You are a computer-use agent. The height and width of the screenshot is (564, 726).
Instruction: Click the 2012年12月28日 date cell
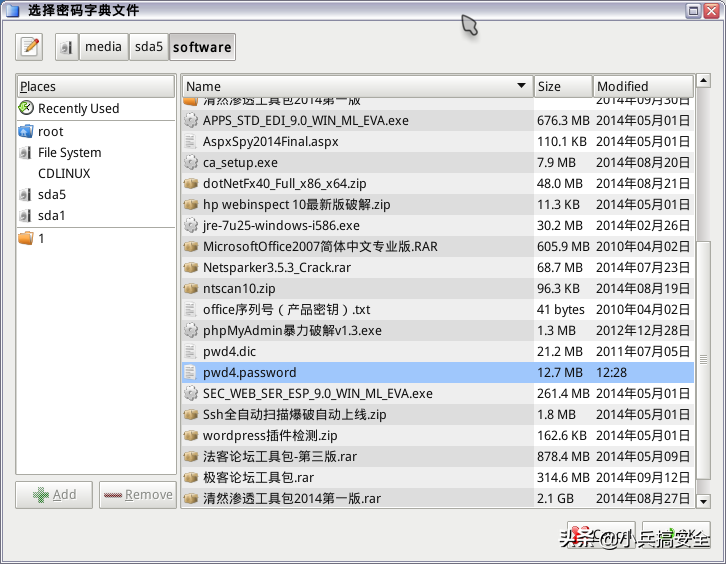click(x=643, y=330)
